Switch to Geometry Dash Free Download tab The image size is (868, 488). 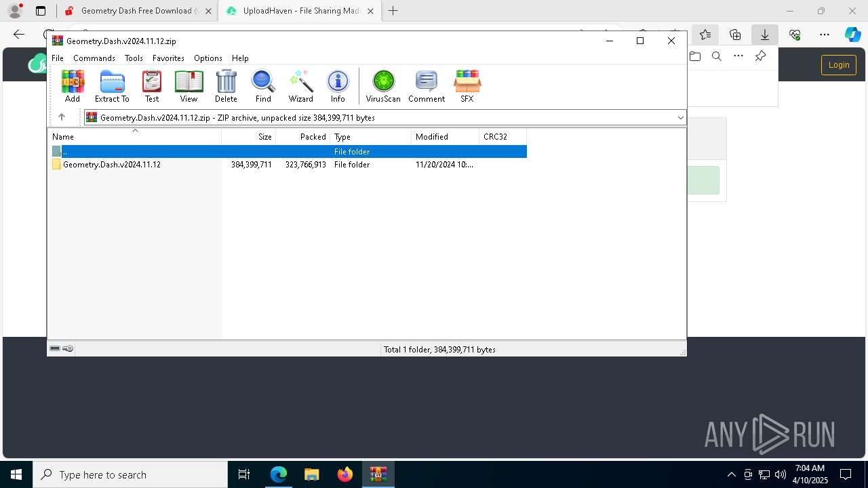[139, 11]
